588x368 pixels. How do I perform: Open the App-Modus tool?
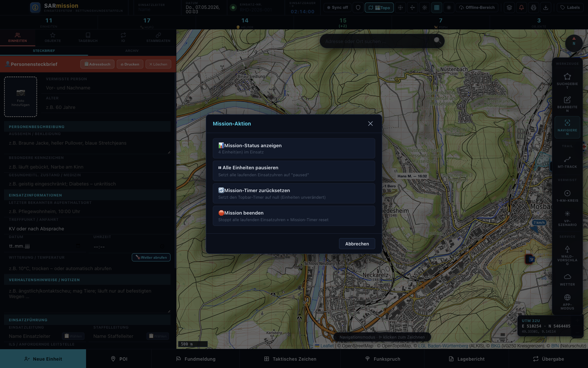tap(567, 302)
